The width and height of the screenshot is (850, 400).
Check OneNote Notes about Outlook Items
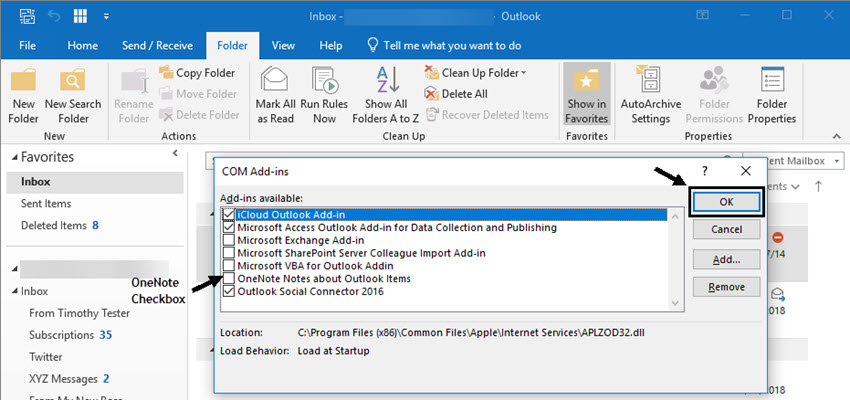pos(229,279)
